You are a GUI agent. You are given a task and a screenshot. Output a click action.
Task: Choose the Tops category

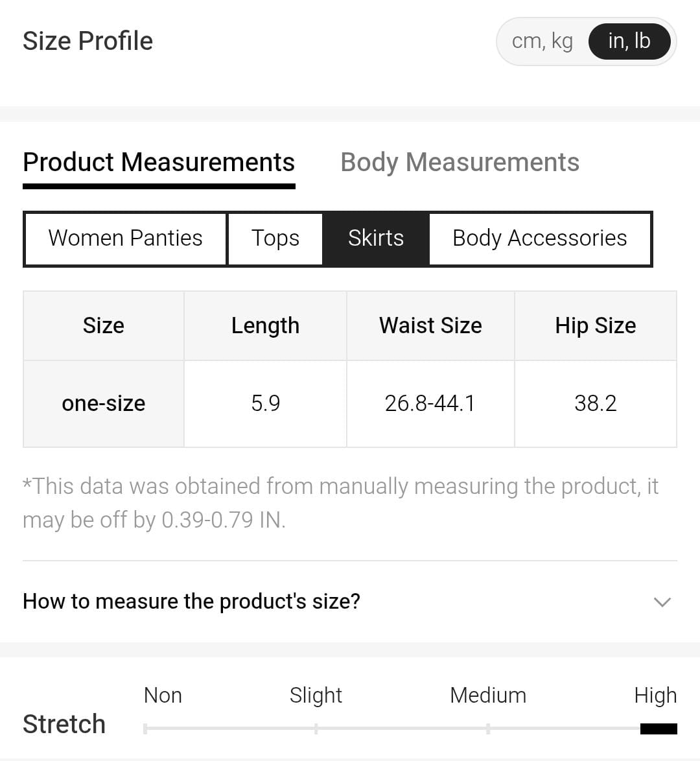tap(275, 239)
